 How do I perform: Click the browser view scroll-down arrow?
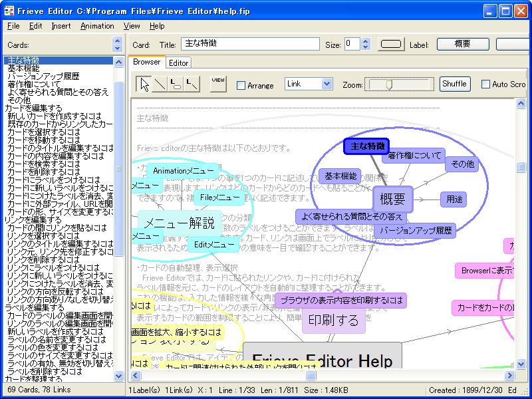(x=521, y=364)
